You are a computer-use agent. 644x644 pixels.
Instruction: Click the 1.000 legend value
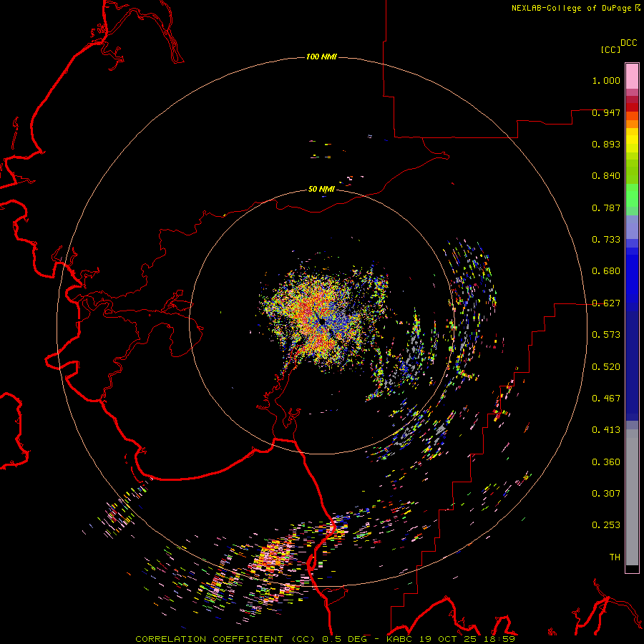tap(606, 80)
